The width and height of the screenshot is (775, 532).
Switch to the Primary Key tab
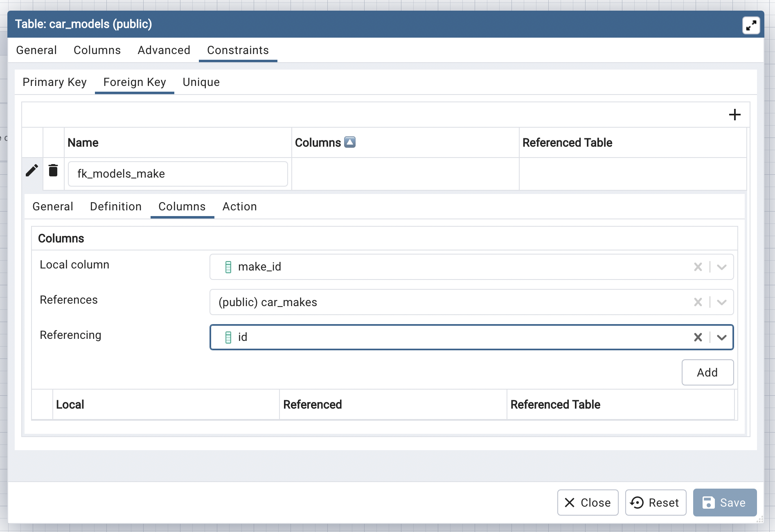(x=54, y=82)
